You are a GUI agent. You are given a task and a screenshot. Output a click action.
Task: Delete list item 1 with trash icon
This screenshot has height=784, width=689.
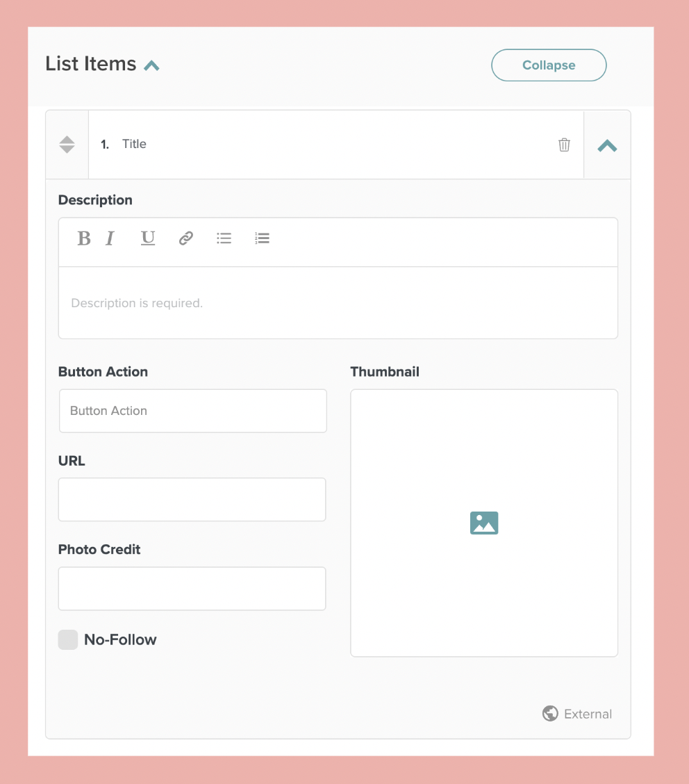click(564, 145)
